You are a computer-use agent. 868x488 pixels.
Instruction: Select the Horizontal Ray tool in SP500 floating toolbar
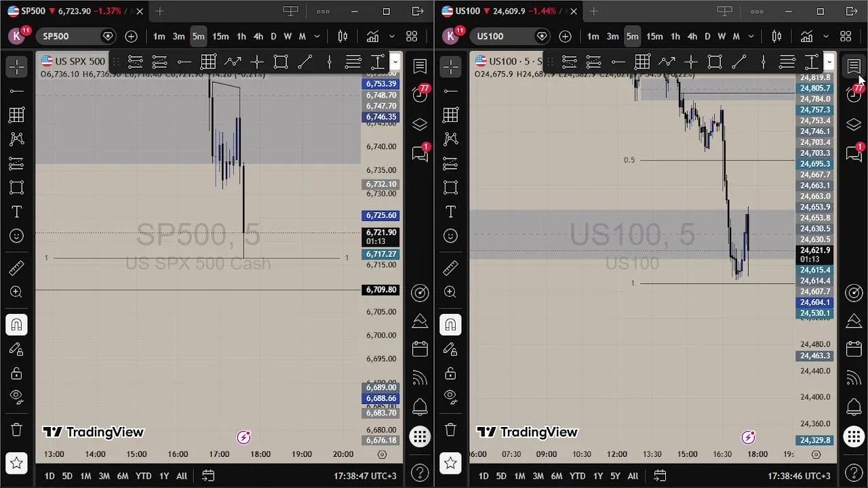click(x=184, y=62)
